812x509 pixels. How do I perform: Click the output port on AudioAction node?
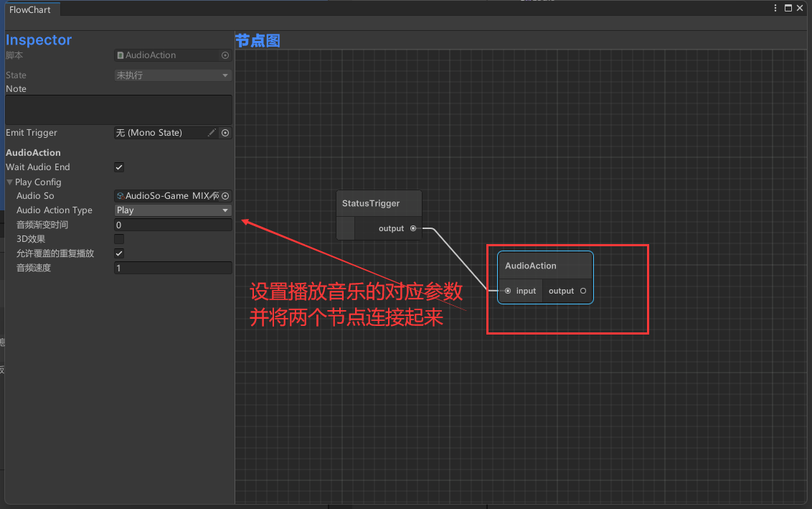[582, 291]
